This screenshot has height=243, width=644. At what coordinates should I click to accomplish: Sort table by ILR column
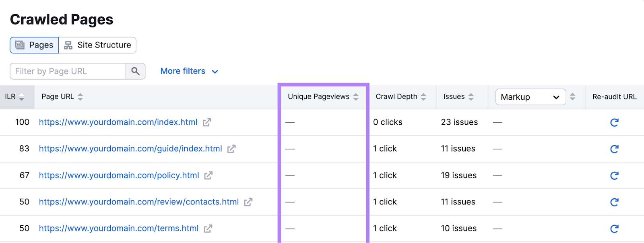click(x=21, y=97)
